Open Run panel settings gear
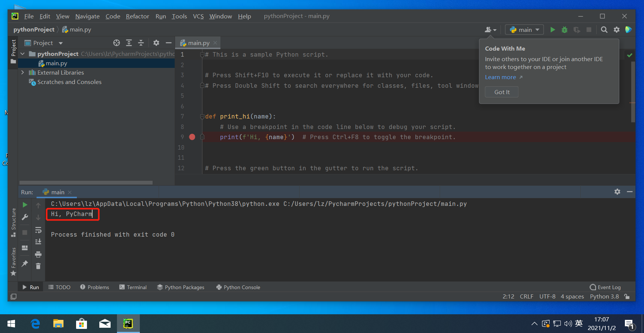644x333 pixels. tap(617, 192)
